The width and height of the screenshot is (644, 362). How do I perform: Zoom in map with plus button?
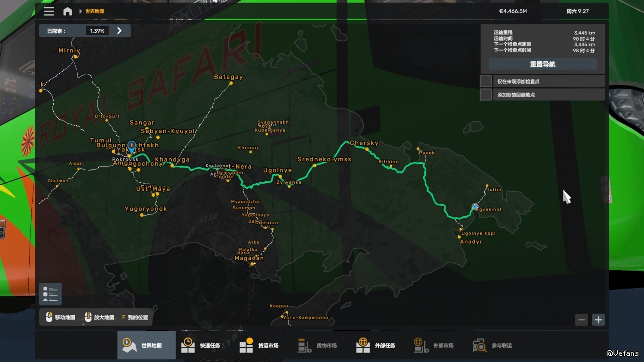point(598,320)
